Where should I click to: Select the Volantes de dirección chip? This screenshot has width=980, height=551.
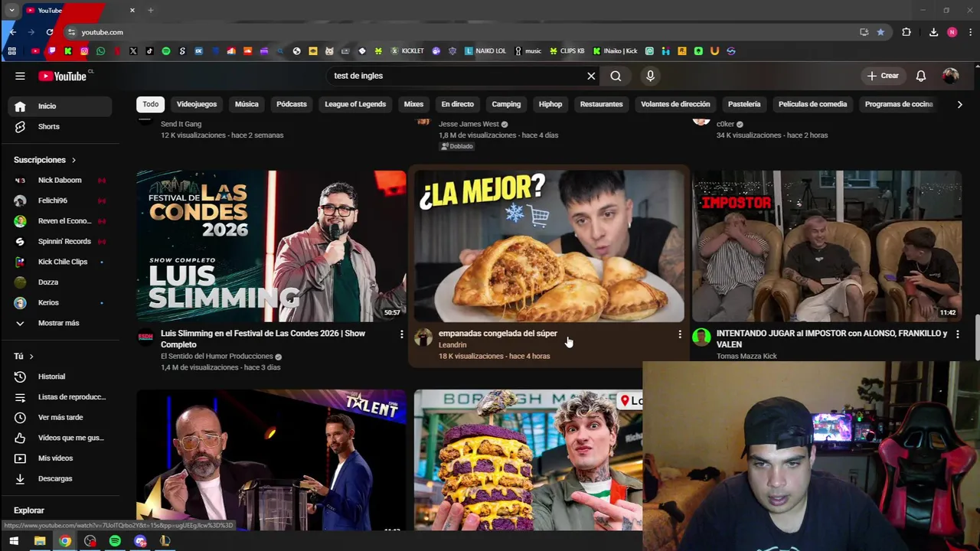pos(675,104)
